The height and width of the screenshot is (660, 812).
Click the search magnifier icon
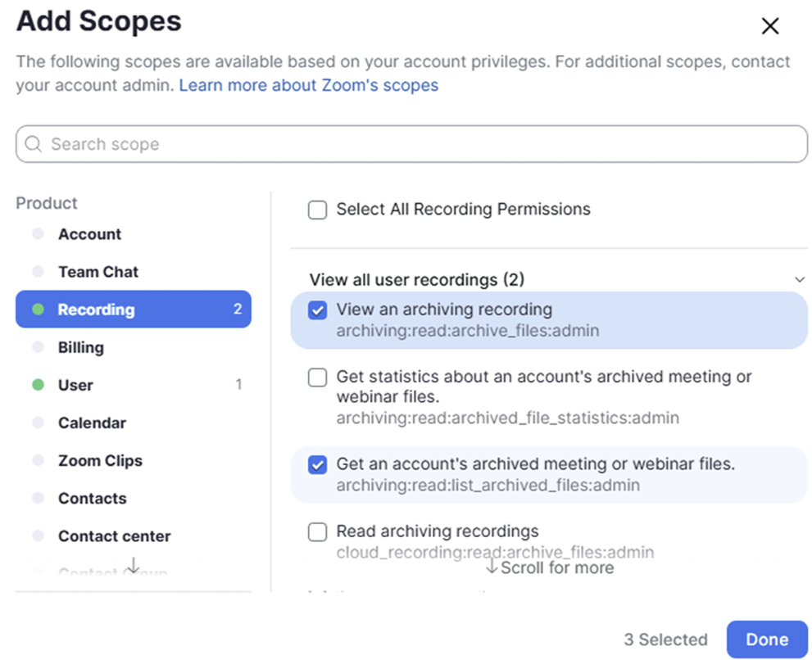(33, 145)
